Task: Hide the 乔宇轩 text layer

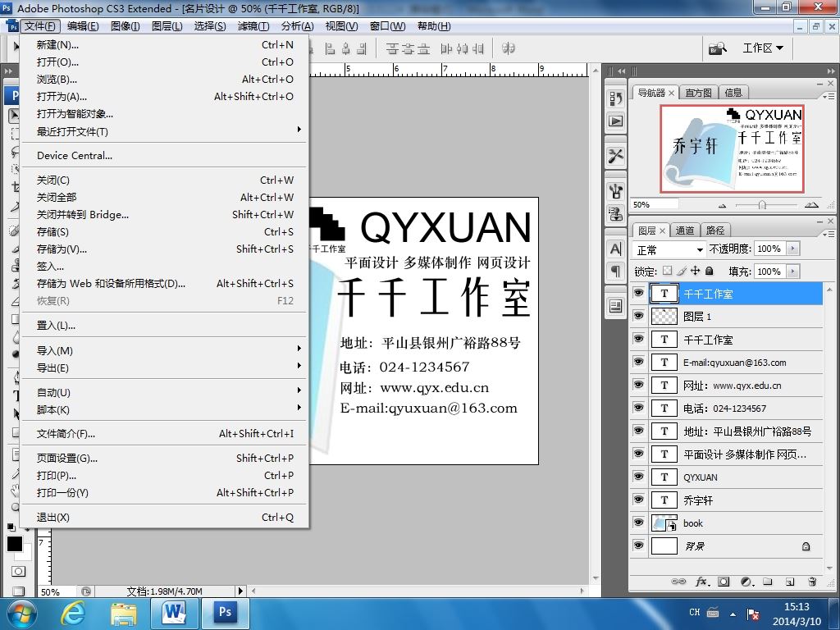Action: 638,500
